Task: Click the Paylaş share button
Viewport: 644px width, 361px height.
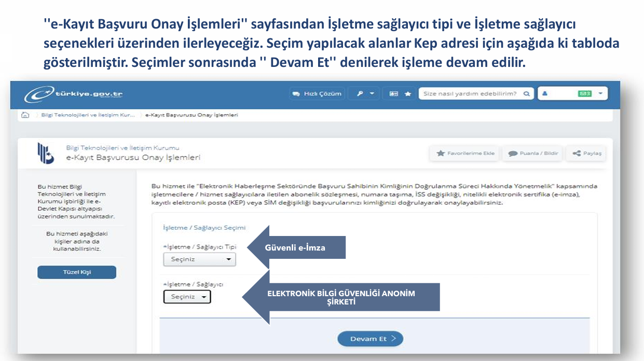Action: [586, 154]
